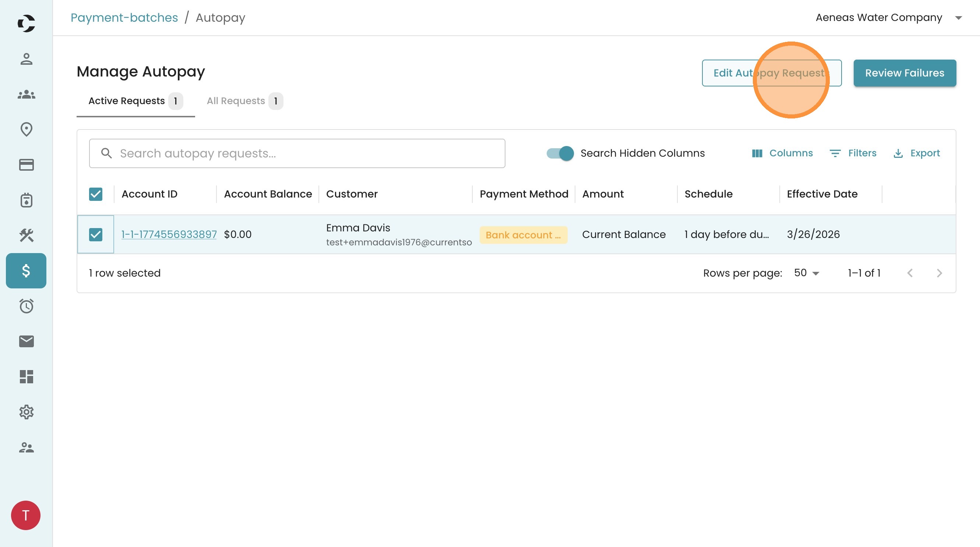The image size is (980, 547).
Task: Open the map pin locations icon
Action: (26, 129)
